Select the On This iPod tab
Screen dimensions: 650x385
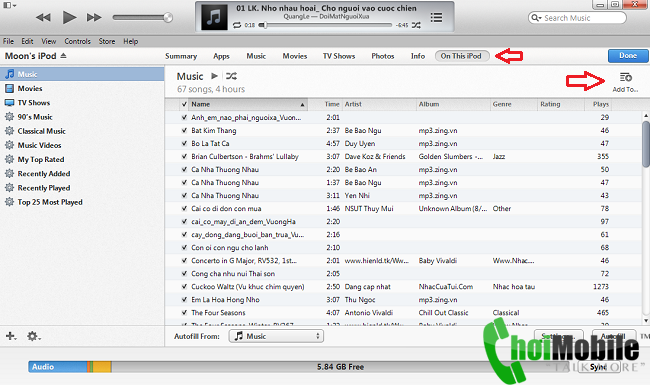pyautogui.click(x=462, y=56)
